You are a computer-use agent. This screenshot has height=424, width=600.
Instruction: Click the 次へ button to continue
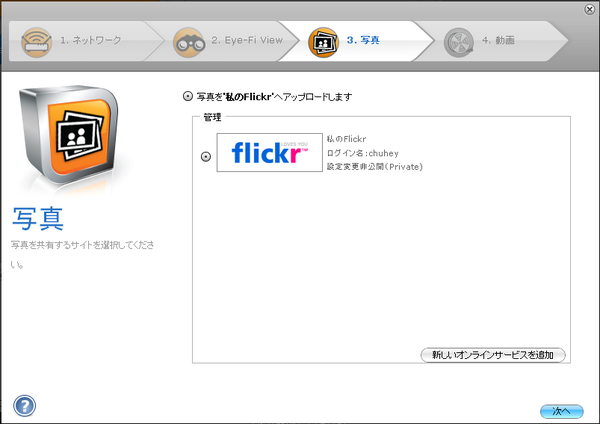coord(562,411)
